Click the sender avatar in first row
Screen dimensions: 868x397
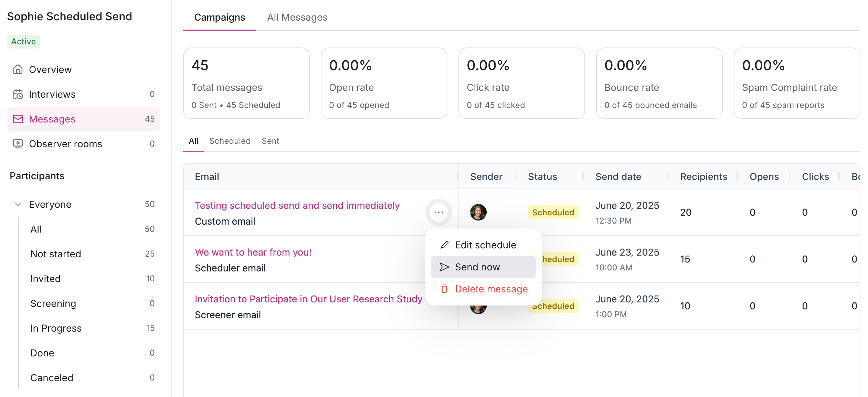[478, 212]
